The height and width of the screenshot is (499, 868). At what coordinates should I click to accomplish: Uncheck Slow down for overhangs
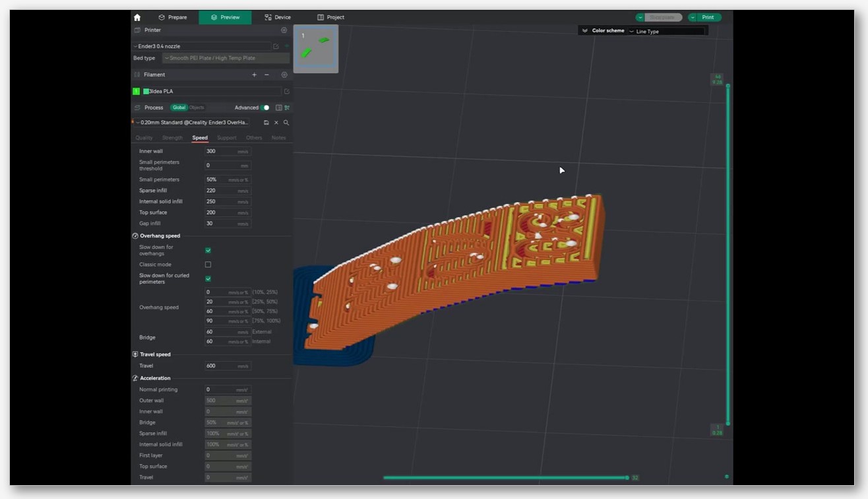click(x=208, y=250)
